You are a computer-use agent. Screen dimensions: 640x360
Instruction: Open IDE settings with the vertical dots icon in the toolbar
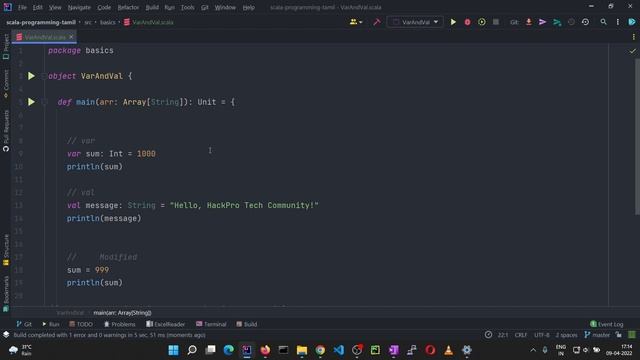click(x=618, y=22)
